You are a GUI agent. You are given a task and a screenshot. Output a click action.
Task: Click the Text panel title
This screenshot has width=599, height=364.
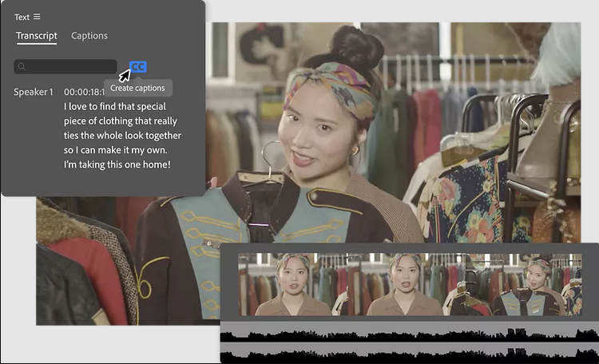22,17
